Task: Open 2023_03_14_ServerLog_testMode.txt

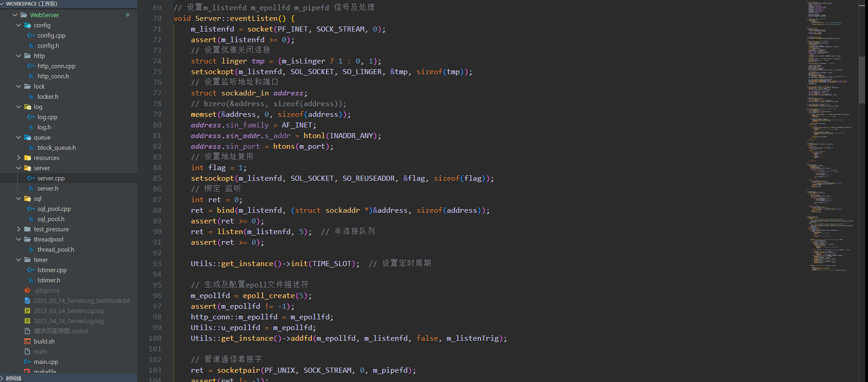Action: coord(82,300)
